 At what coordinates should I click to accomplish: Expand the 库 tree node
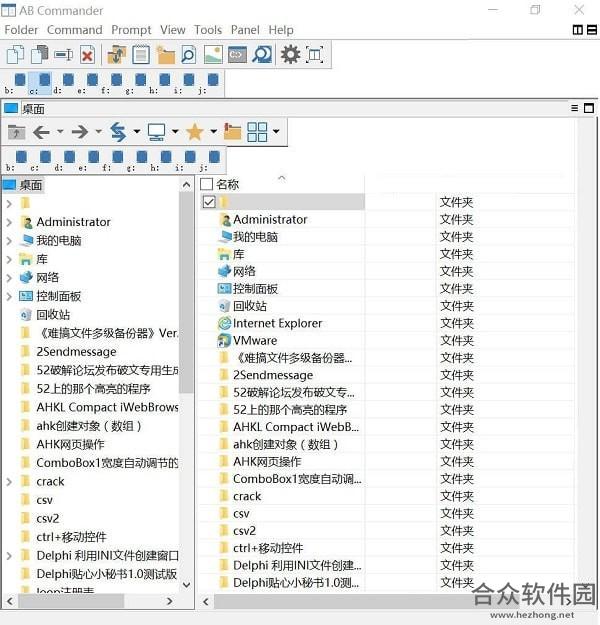pos(9,259)
